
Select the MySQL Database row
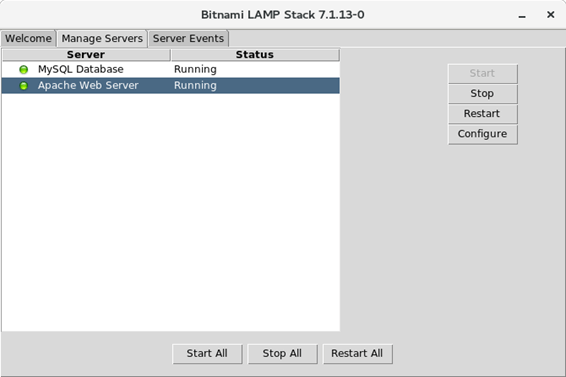pos(170,69)
